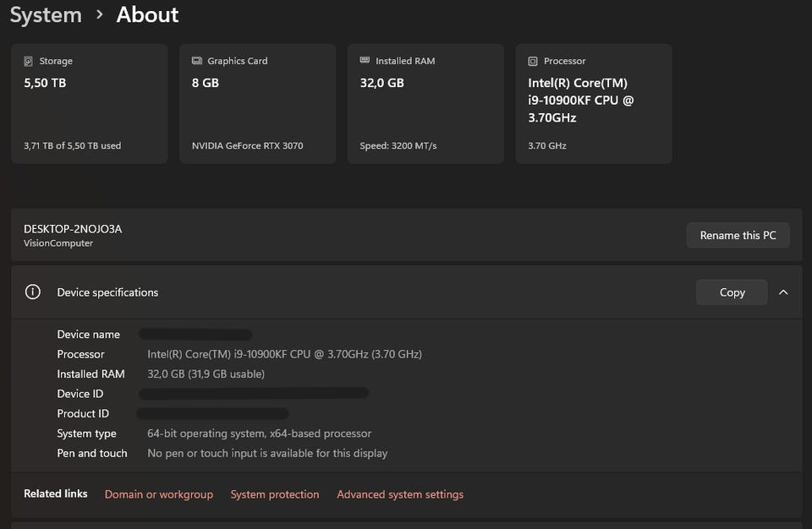Collapse the Device specifications section chevron
The image size is (812, 529).
tap(783, 292)
